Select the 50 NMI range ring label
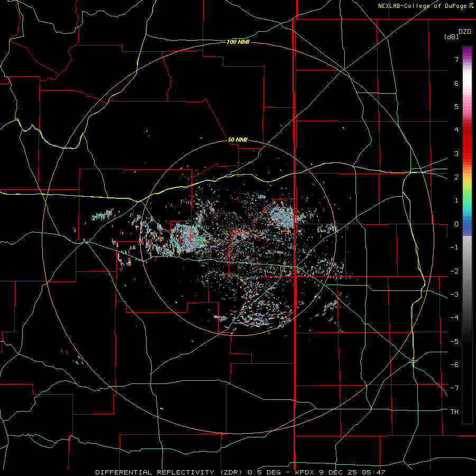This screenshot has width=476, height=476. click(237, 140)
